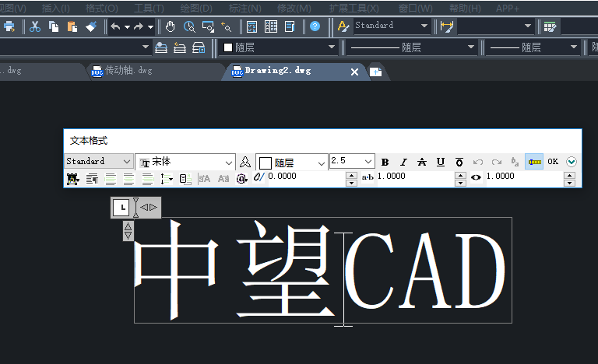Switch to the 传动轴.dwg tab
Image resolution: width=598 pixels, height=364 pixels.
(128, 71)
